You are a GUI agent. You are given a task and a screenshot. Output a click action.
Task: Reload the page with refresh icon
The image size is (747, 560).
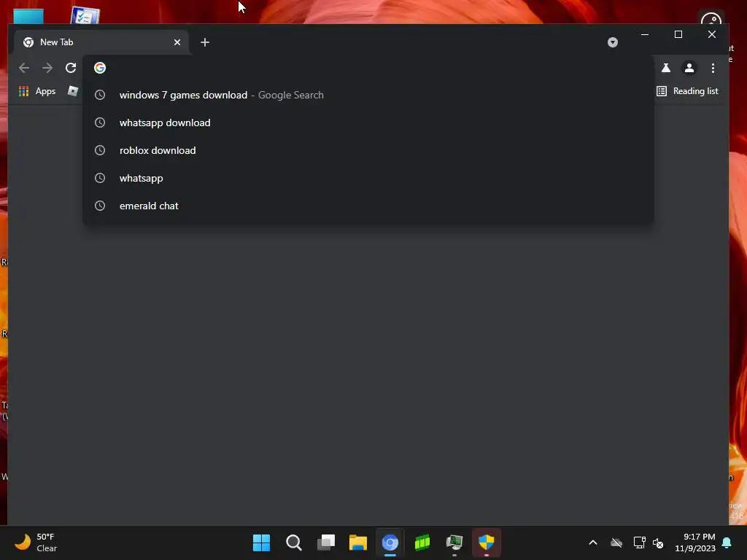(71, 68)
